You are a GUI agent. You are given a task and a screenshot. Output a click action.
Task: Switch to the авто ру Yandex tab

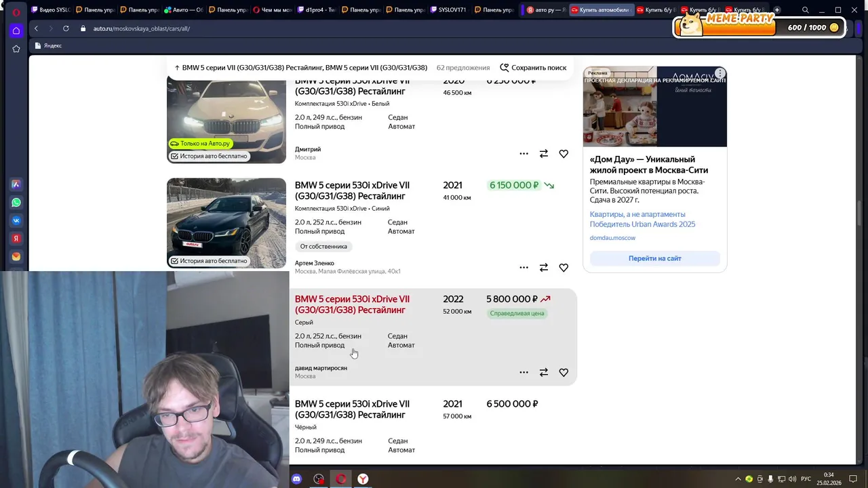tap(545, 10)
